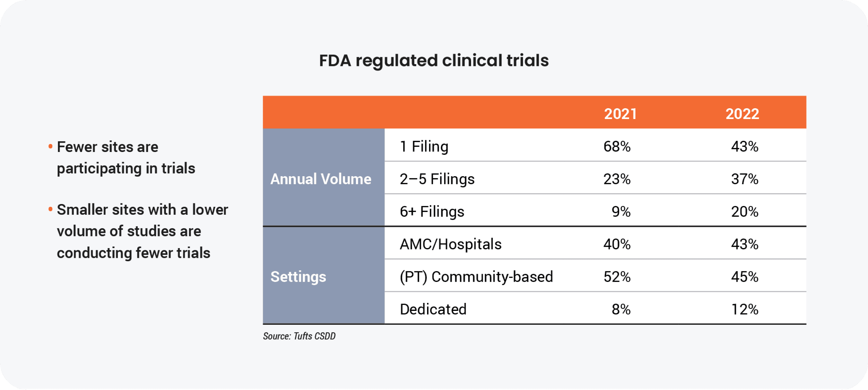Click the "Source: Tufts CSDD" caption
Screen dimensions: 868x390
(x=299, y=336)
